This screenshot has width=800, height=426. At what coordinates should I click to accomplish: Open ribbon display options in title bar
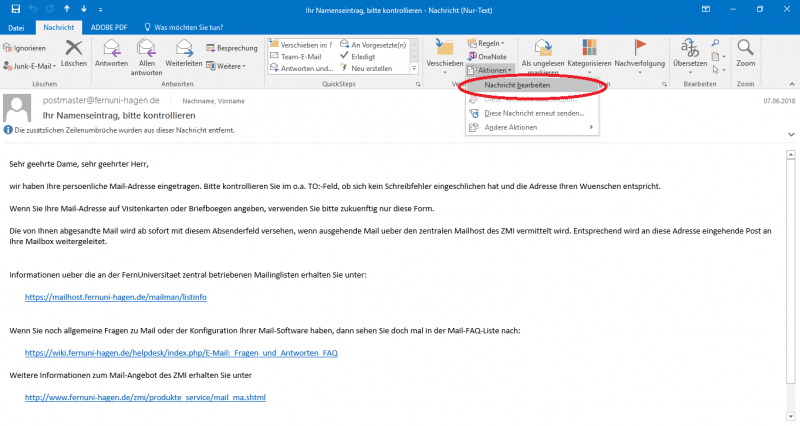(706, 9)
